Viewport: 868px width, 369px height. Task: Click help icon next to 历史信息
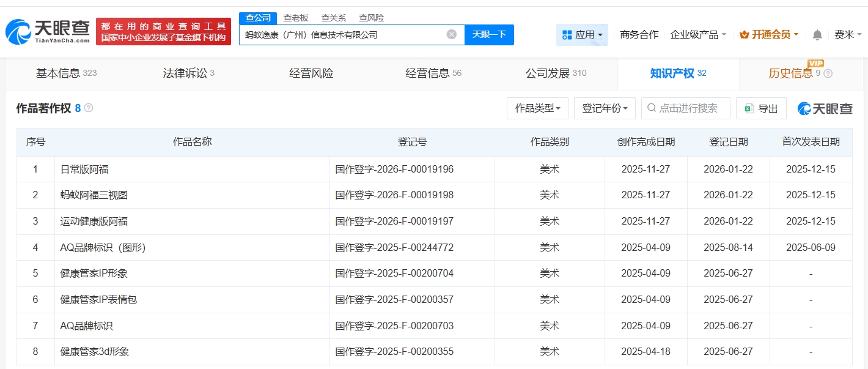828,73
